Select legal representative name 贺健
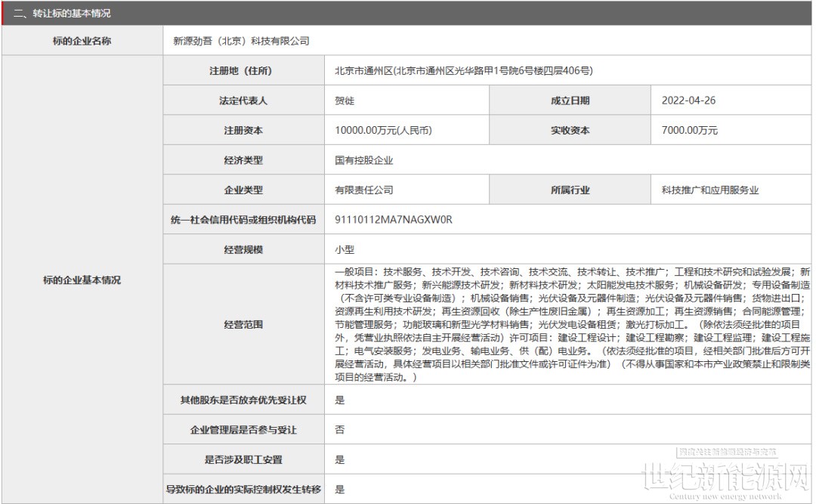816x504 pixels. point(345,100)
